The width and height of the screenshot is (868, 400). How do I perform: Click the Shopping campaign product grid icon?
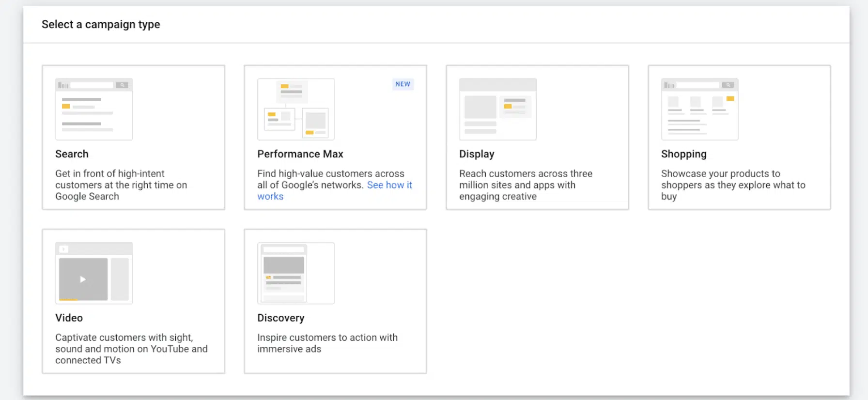699,109
